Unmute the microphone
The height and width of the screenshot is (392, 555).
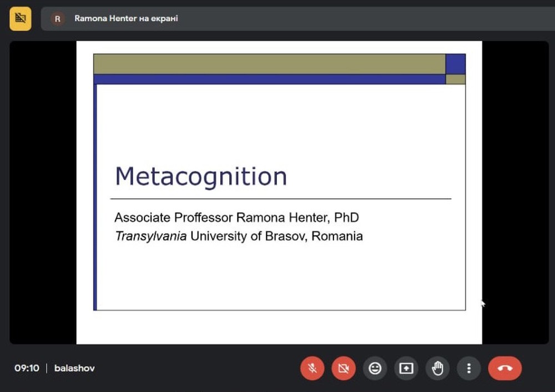(312, 368)
